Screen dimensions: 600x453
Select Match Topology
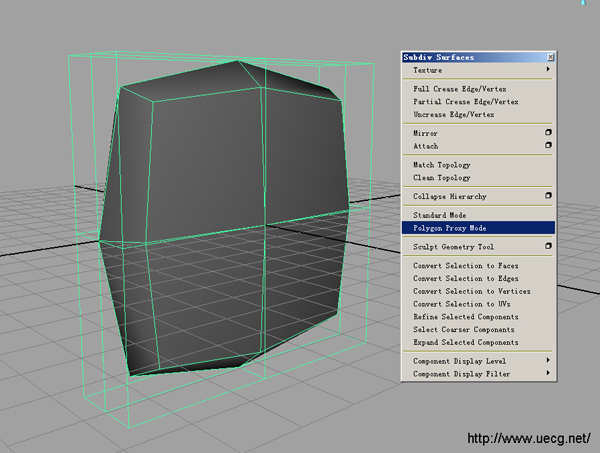[478, 165]
